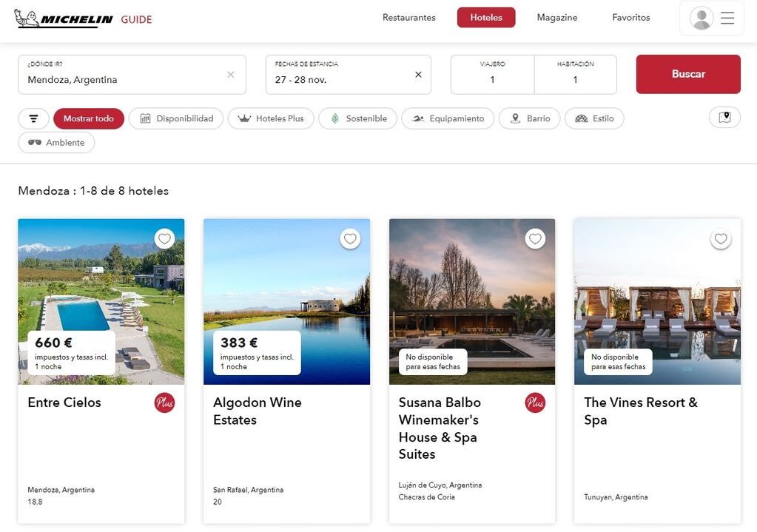
Task: Click the Plus badge on Entre Cielos
Action: [164, 403]
